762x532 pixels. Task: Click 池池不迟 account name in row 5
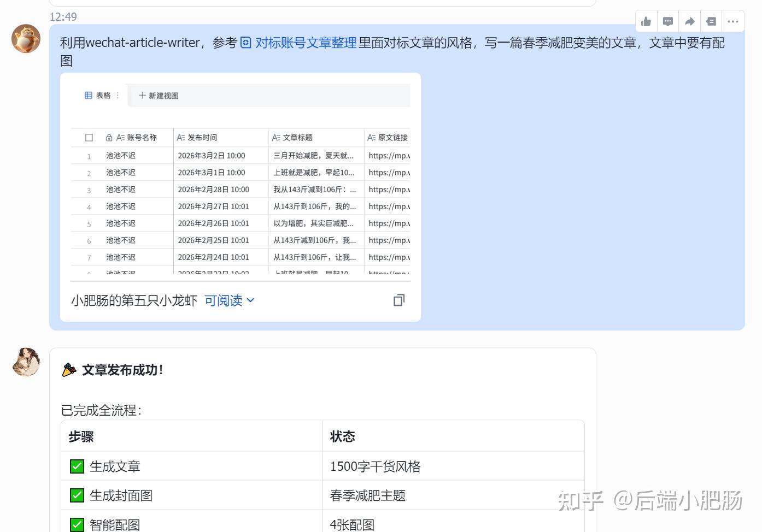click(x=121, y=223)
